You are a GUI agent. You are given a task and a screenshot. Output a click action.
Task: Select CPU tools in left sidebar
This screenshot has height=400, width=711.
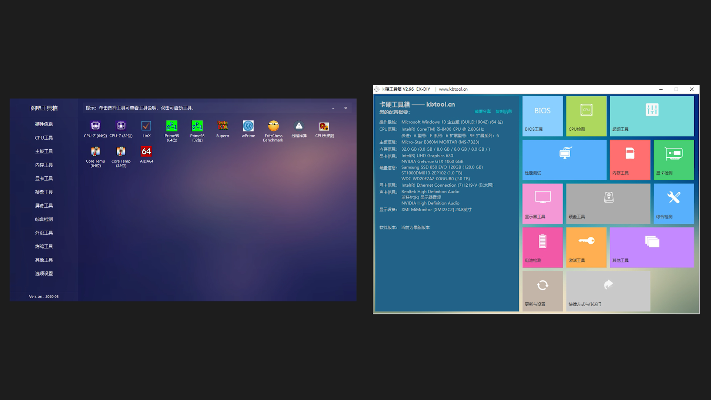[44, 137]
